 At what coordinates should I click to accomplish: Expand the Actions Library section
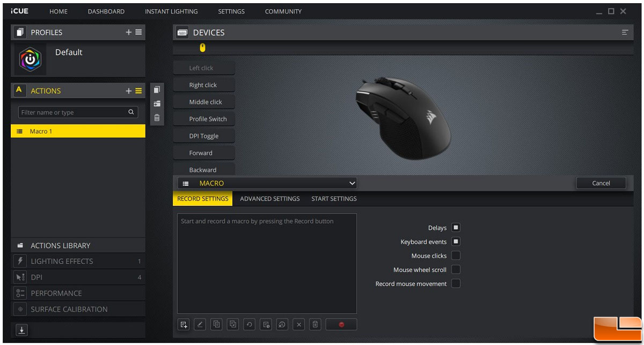coord(78,246)
